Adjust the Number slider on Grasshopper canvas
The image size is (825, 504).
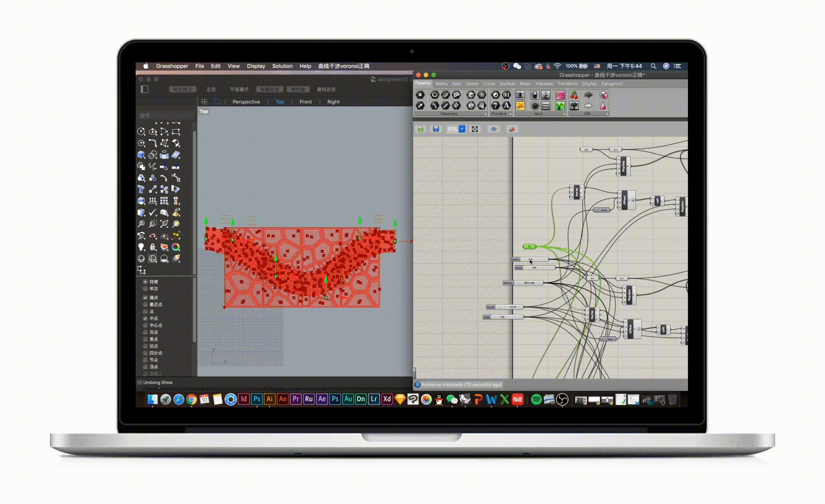(x=523, y=283)
